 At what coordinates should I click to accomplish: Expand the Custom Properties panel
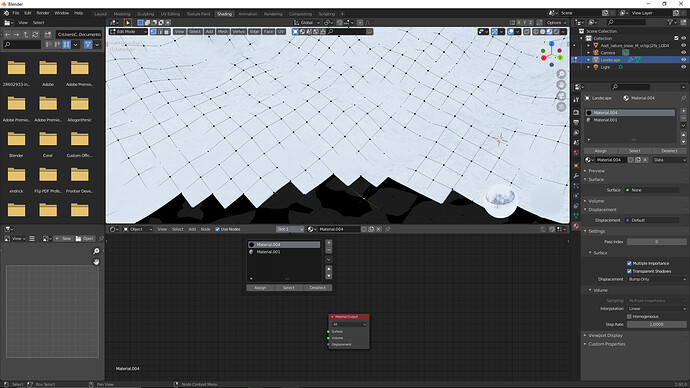[x=607, y=344]
